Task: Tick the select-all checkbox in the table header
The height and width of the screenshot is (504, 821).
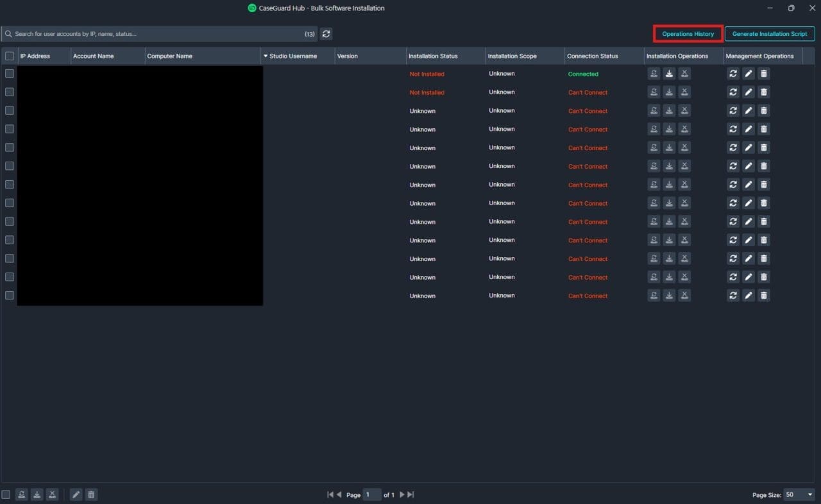Action: [10, 56]
